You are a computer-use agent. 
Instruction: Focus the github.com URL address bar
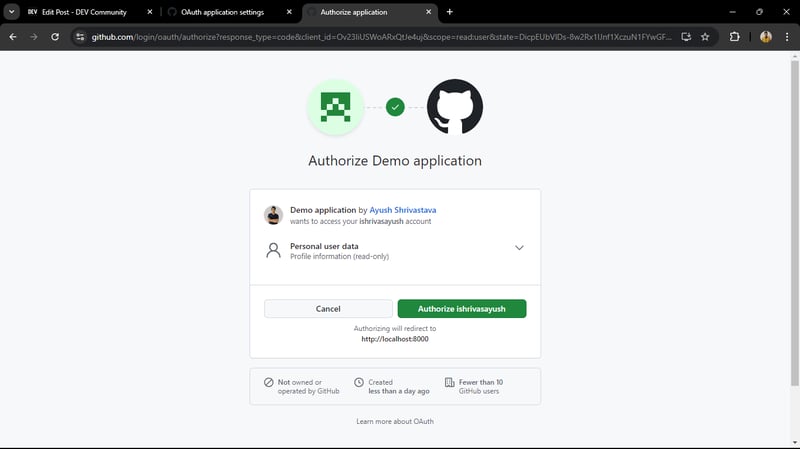tap(381, 37)
